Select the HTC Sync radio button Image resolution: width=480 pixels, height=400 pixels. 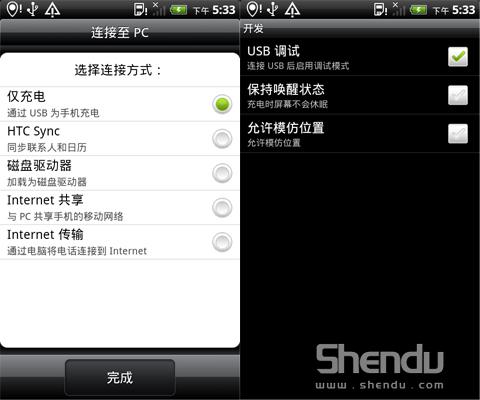222,138
